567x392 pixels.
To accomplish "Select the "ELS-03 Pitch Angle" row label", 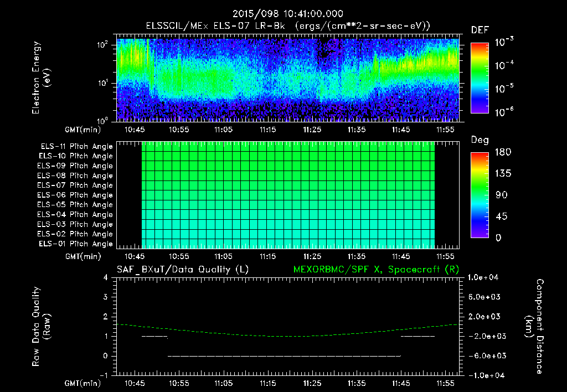I will click(x=75, y=224).
